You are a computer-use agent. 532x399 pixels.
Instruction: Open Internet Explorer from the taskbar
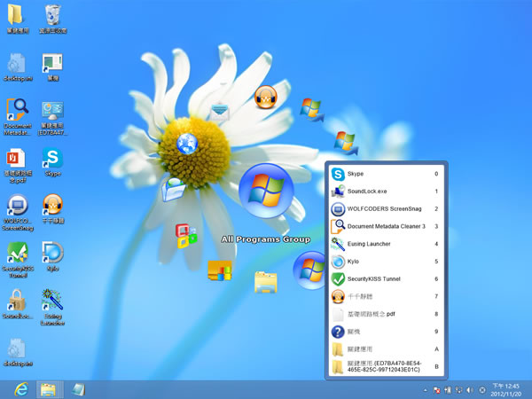pyautogui.click(x=19, y=388)
